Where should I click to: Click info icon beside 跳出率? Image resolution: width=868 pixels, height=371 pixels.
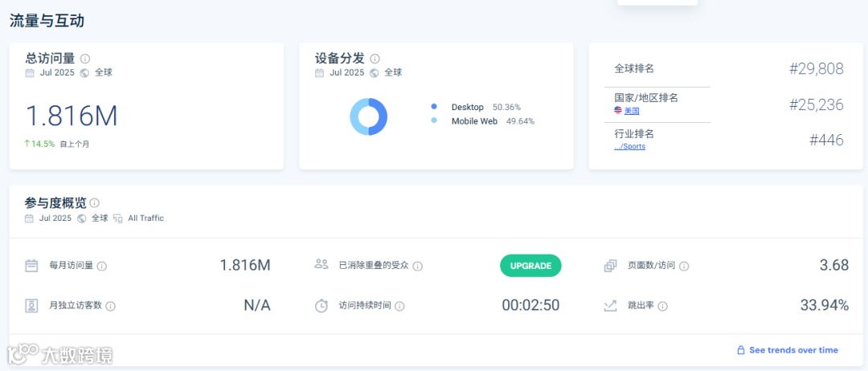(x=662, y=306)
